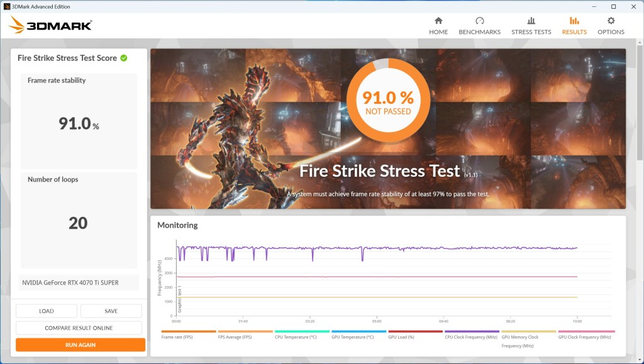Click the green checkmark beside the score title
This screenshot has height=364, width=644.
(x=123, y=58)
